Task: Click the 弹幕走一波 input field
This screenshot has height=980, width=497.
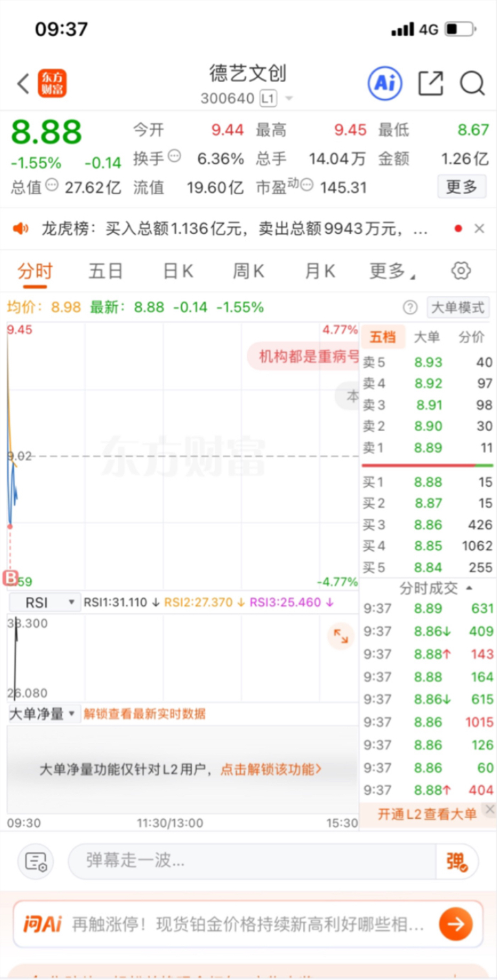Action: [252, 861]
